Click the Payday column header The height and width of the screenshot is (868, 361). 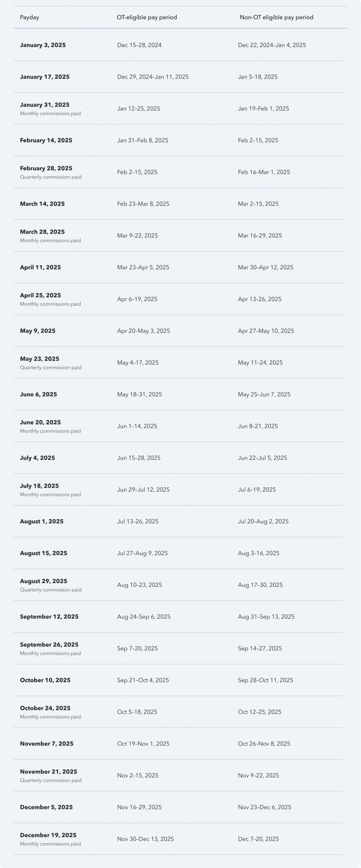[x=29, y=17]
